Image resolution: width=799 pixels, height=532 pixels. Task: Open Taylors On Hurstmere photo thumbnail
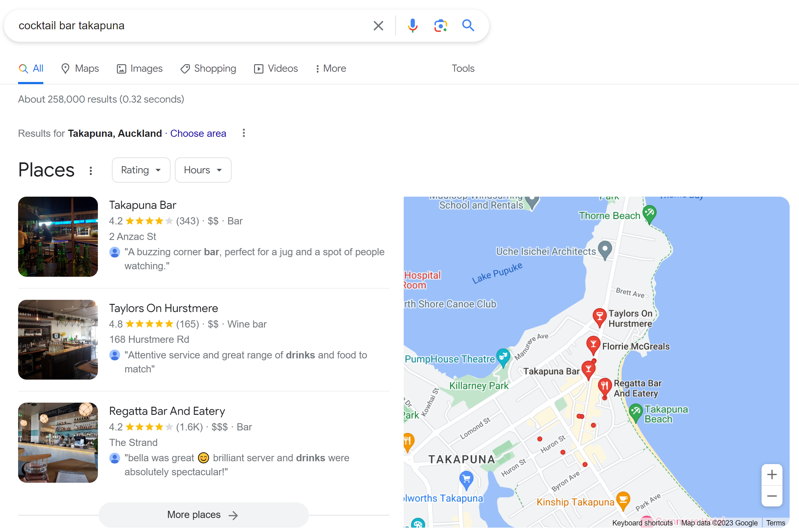click(58, 340)
